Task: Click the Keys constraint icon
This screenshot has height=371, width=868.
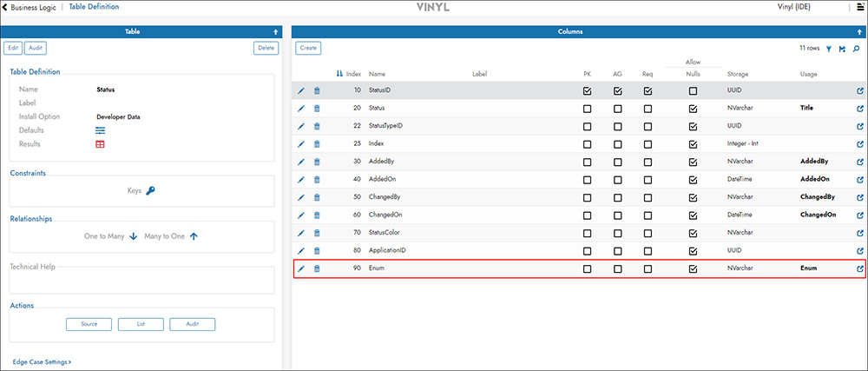Action: click(x=150, y=190)
